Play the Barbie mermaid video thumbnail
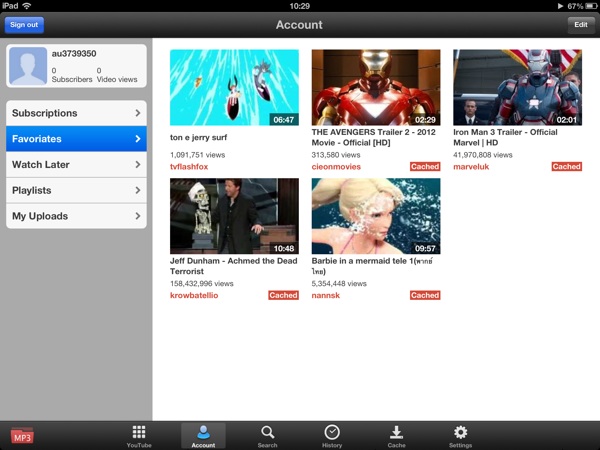 [376, 216]
